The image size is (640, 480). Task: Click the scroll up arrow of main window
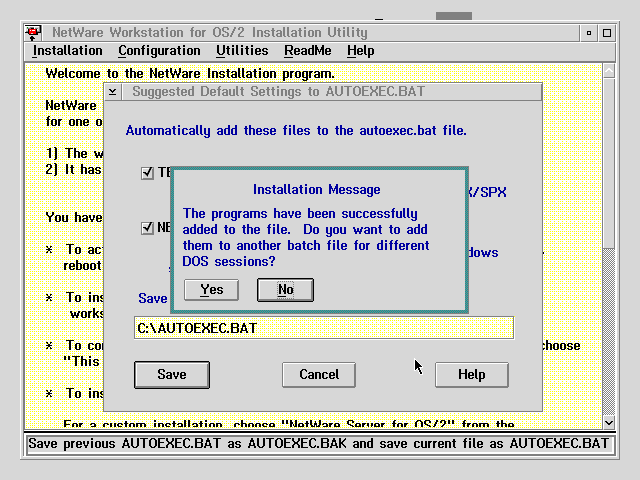(609, 71)
